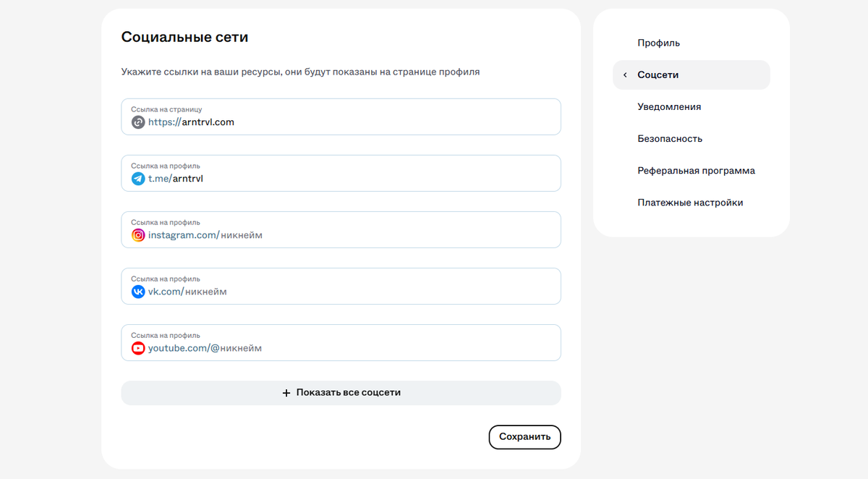This screenshot has height=479, width=868.
Task: Select the Соцсети menu item
Action: 692,75
